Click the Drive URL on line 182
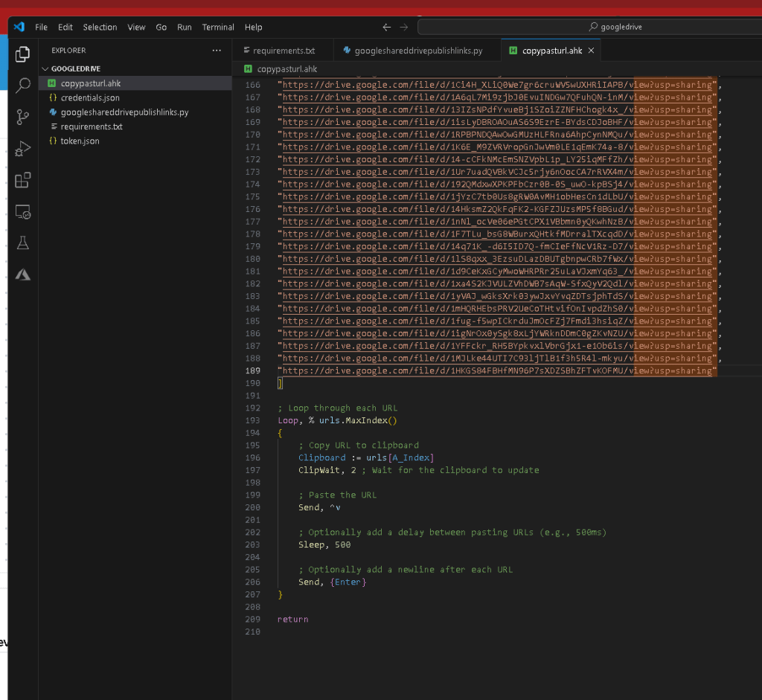This screenshot has height=700, width=762. [x=497, y=283]
